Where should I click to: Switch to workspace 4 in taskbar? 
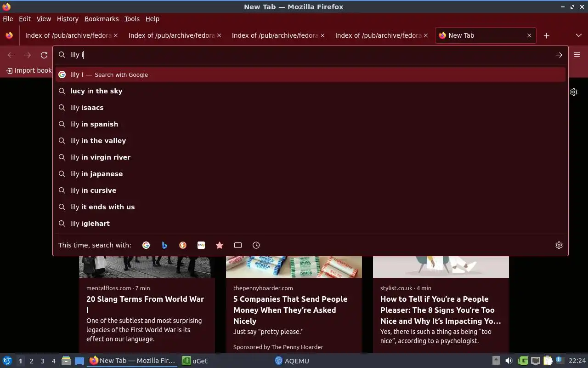(53, 361)
